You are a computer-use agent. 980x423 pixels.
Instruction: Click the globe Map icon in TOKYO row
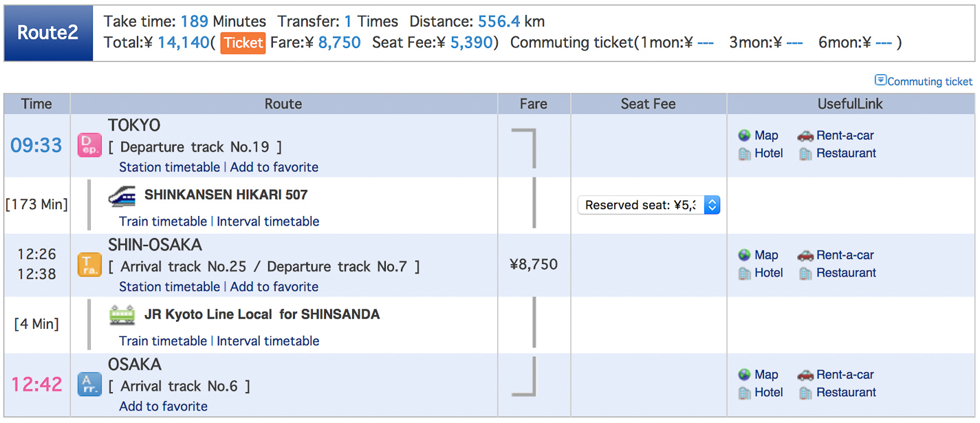[744, 135]
